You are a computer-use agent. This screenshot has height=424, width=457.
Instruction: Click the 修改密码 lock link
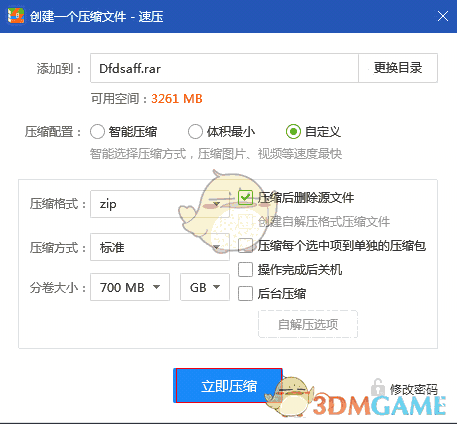404,388
